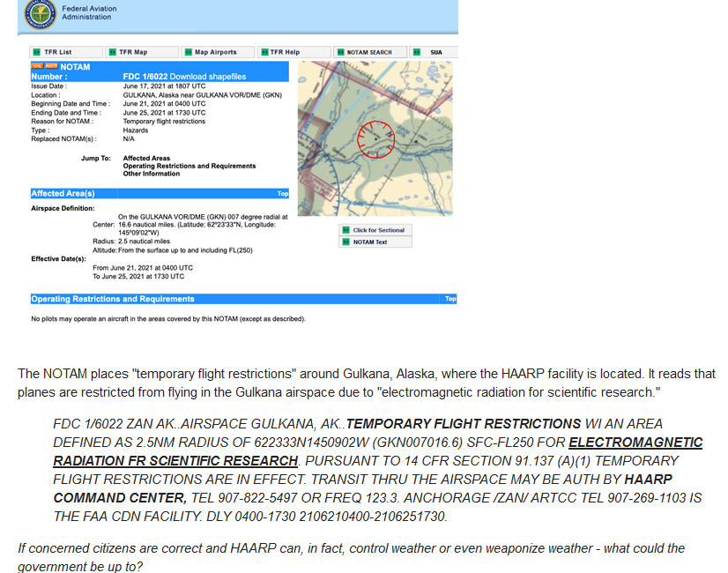The image size is (728, 573).
Task: Open the Map Airports tab
Action: click(218, 52)
